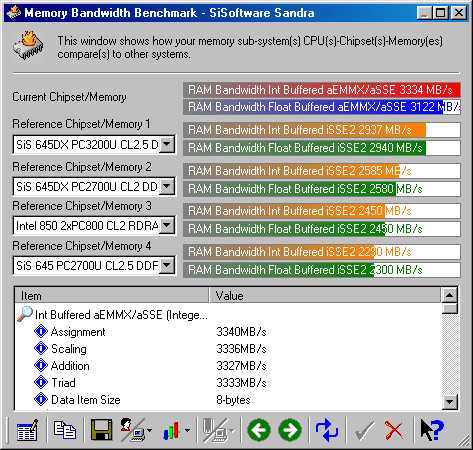The height and width of the screenshot is (450, 473).
Task: Maximize the Memory Bandwidth Benchmark window
Action: point(440,13)
